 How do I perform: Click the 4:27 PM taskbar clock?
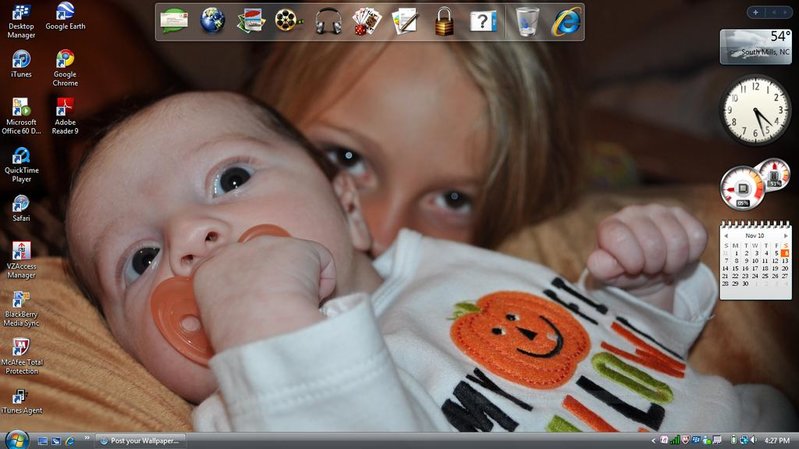(x=777, y=441)
